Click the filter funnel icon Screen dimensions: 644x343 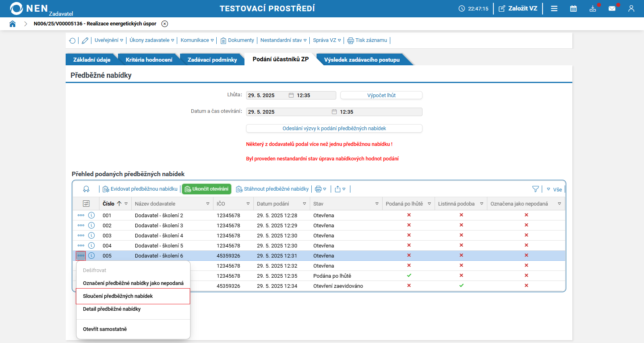[x=535, y=189]
